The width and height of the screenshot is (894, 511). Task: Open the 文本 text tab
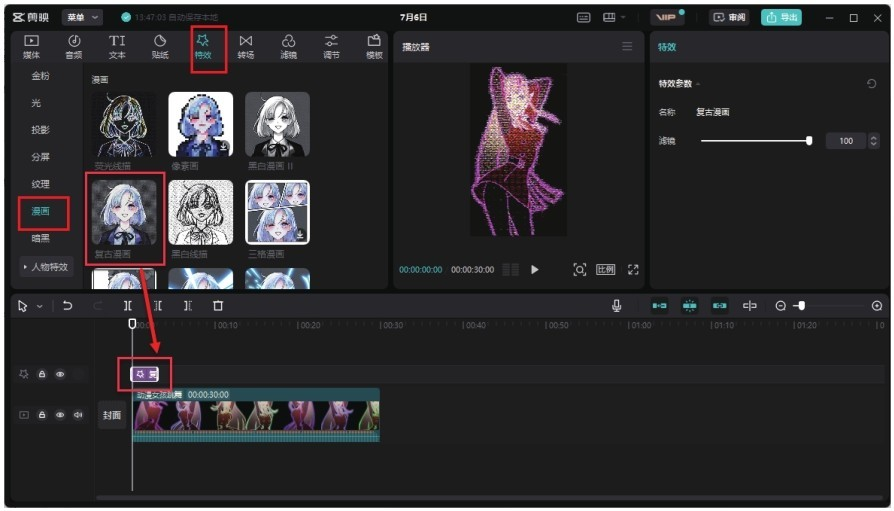[117, 47]
